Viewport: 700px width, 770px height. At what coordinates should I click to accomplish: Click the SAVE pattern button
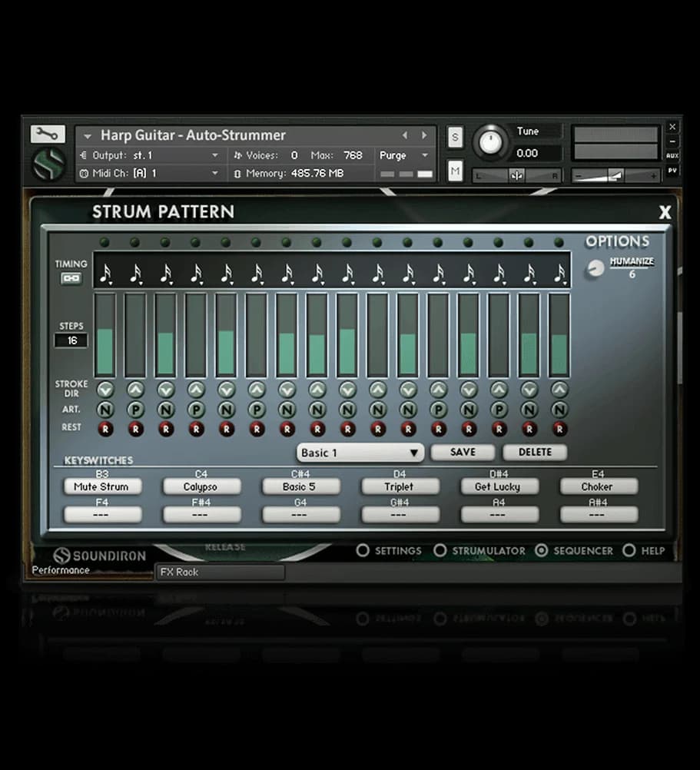[463, 452]
